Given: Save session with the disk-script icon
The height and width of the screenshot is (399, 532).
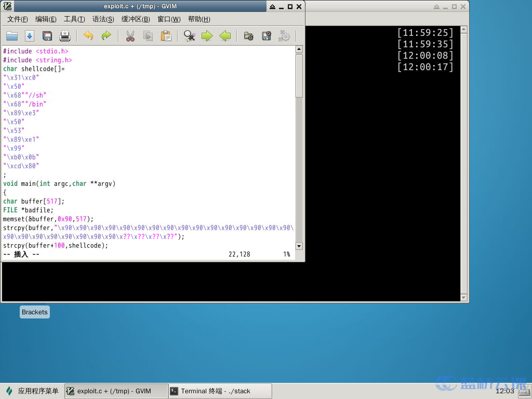Looking at the screenshot, I should pyautogui.click(x=267, y=36).
